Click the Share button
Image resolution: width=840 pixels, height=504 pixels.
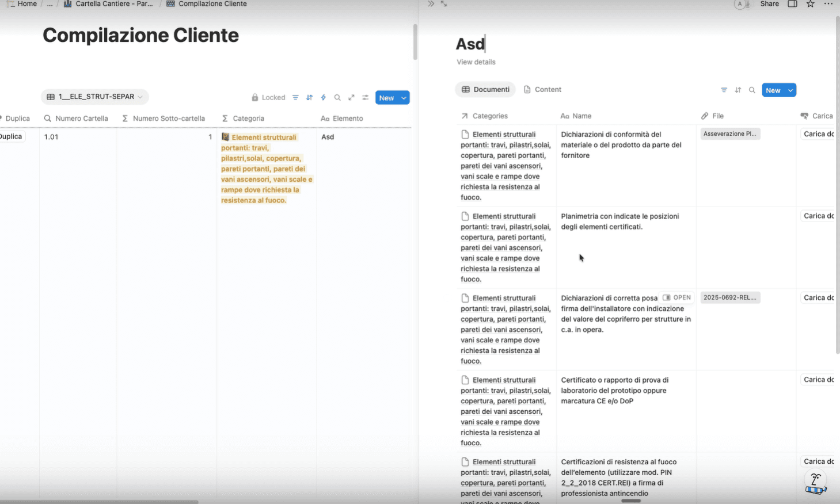coord(769,4)
